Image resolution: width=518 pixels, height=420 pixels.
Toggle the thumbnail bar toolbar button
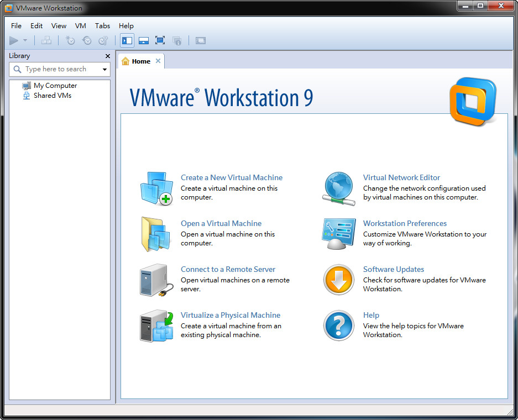pyautogui.click(x=144, y=40)
